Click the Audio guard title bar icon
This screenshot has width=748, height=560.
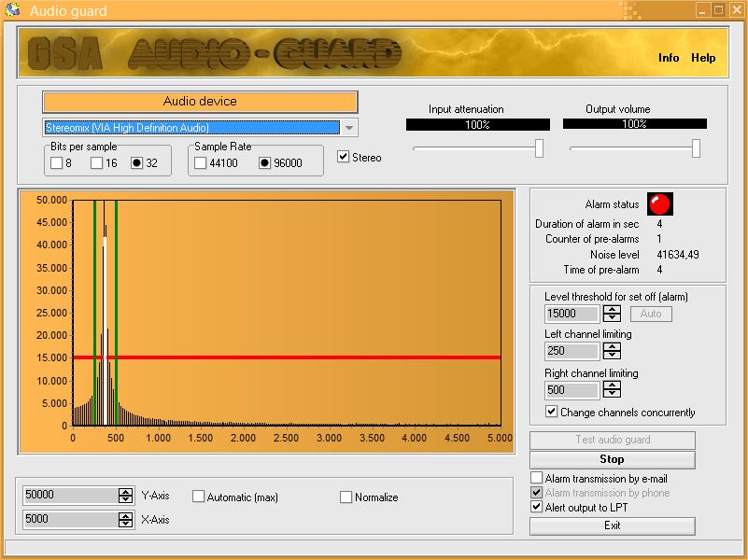coord(13,10)
